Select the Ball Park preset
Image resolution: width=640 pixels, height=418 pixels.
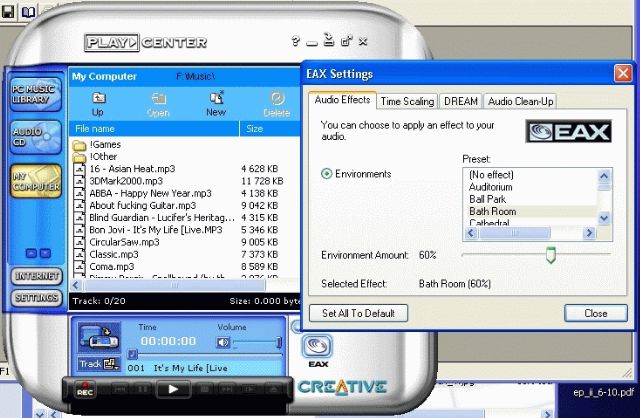[487, 199]
